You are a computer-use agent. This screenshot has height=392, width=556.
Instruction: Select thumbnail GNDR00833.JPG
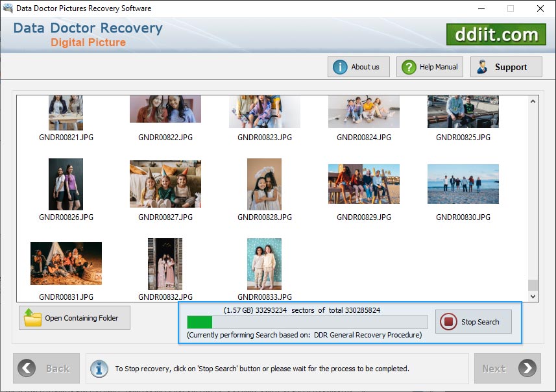click(x=264, y=263)
